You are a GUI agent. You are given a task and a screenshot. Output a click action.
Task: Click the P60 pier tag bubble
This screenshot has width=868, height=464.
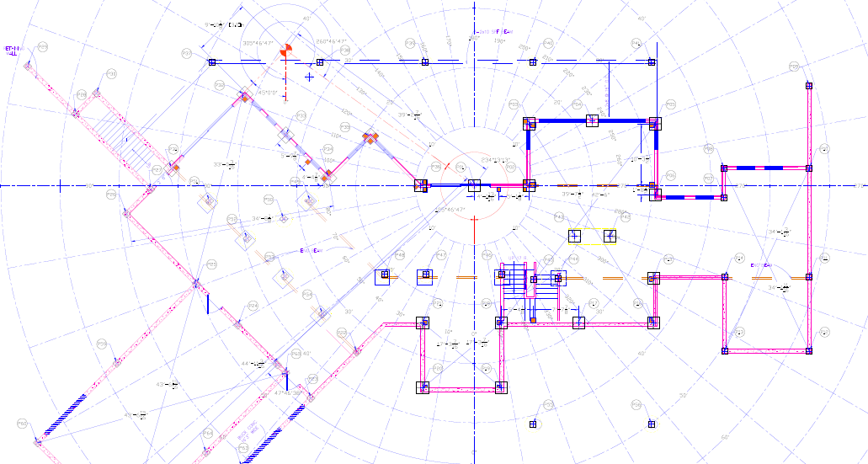click(x=22, y=424)
